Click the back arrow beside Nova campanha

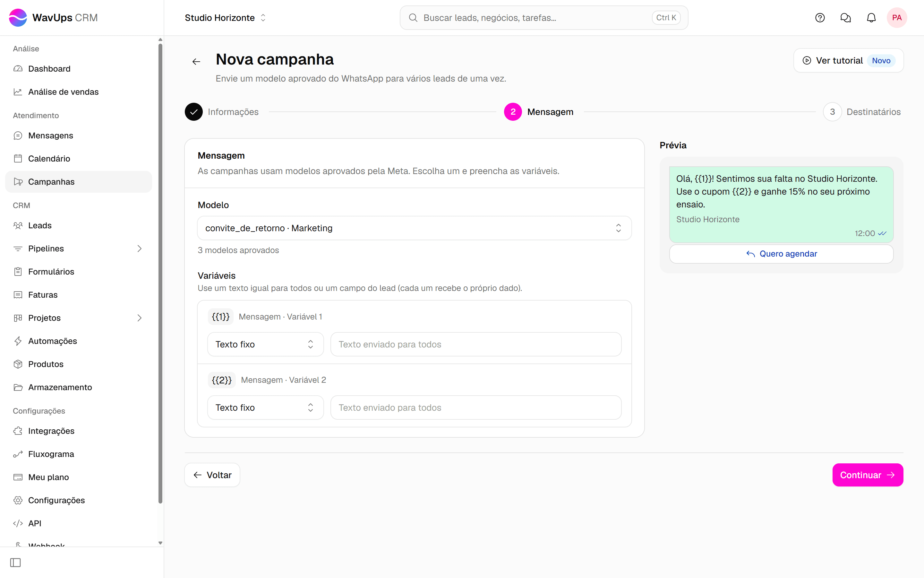[x=196, y=62]
